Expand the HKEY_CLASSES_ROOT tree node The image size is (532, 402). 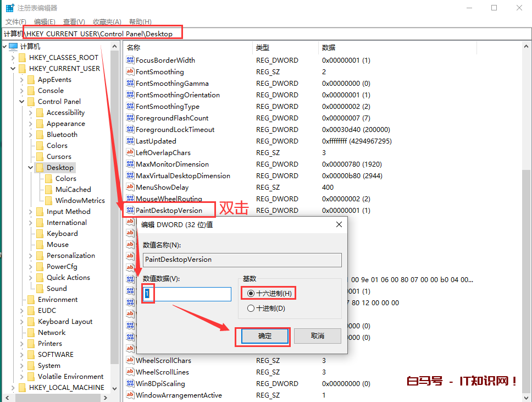pyautogui.click(x=13, y=58)
